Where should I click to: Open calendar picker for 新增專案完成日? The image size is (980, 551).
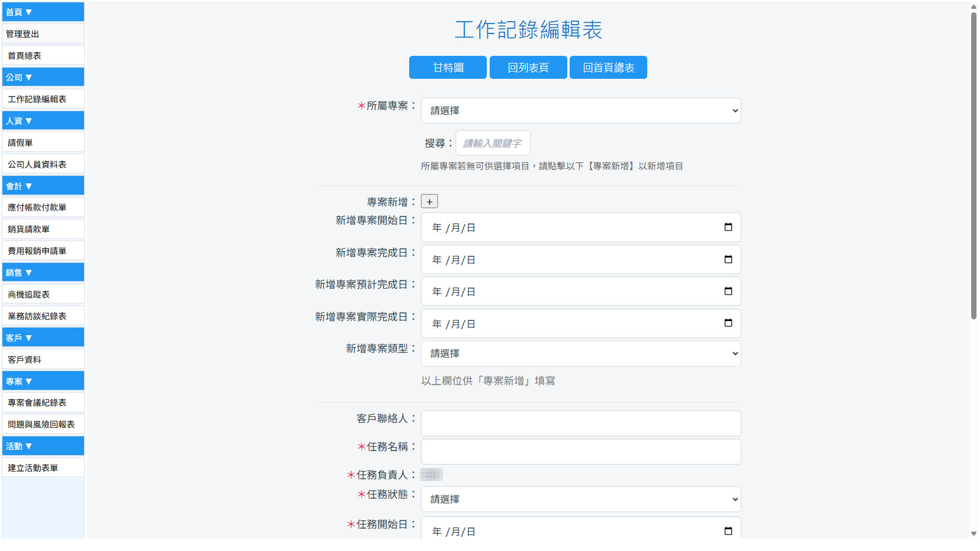pyautogui.click(x=728, y=259)
